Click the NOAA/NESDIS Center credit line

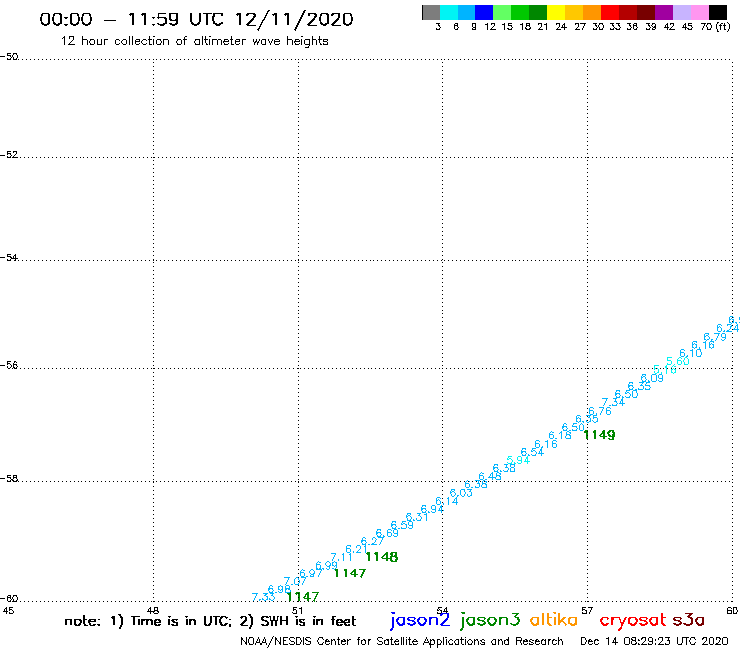tap(402, 642)
